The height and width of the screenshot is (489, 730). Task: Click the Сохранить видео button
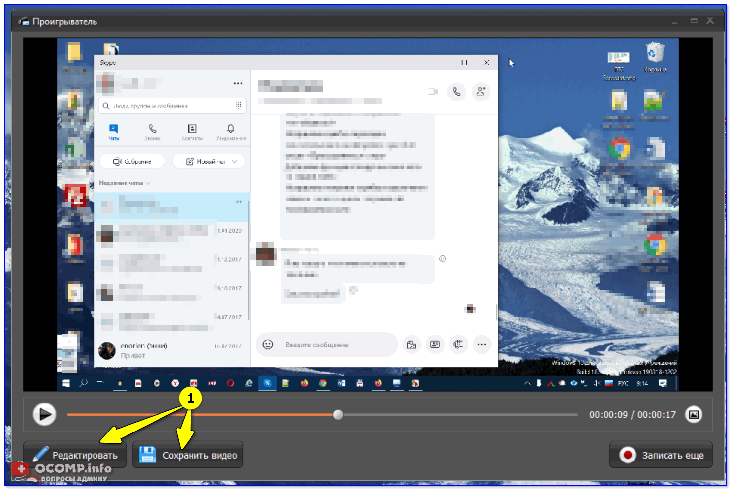coord(189,455)
